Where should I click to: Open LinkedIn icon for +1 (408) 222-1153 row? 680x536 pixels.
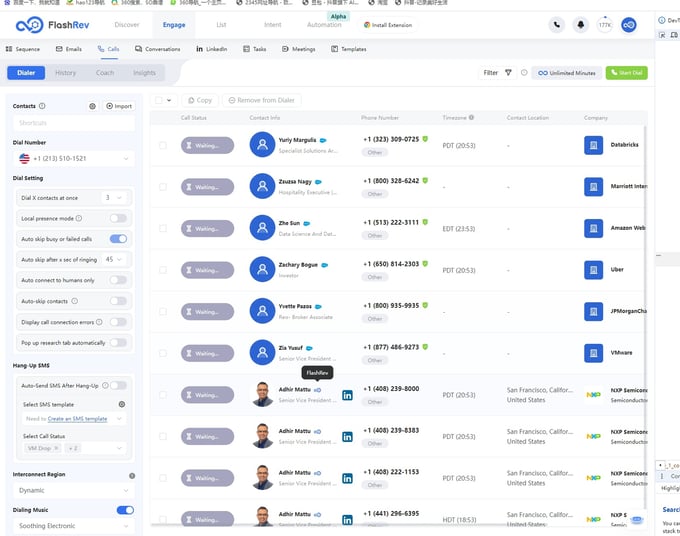[x=347, y=478]
